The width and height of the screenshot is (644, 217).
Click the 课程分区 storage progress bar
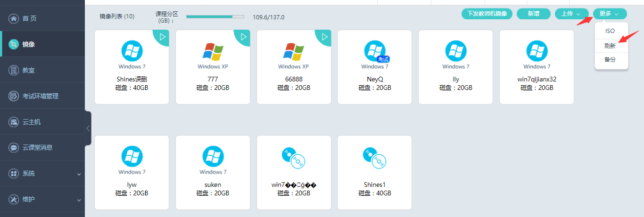215,16
